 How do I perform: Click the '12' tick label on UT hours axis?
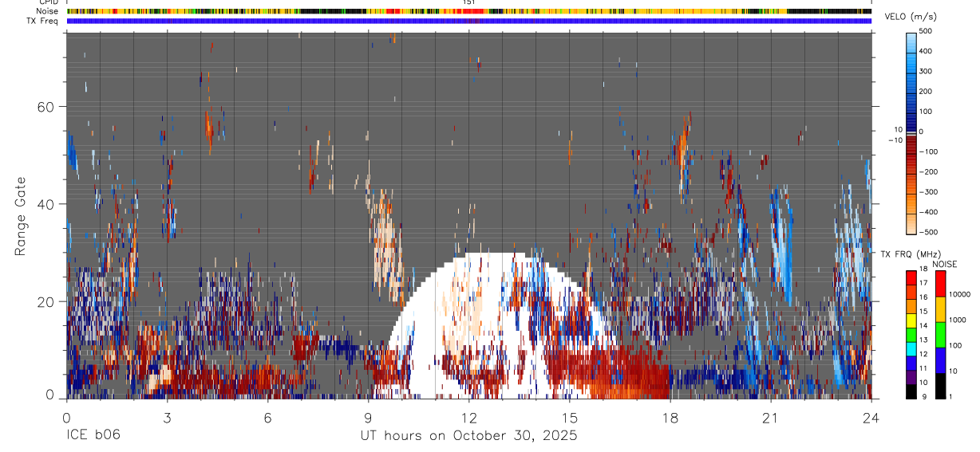468,417
